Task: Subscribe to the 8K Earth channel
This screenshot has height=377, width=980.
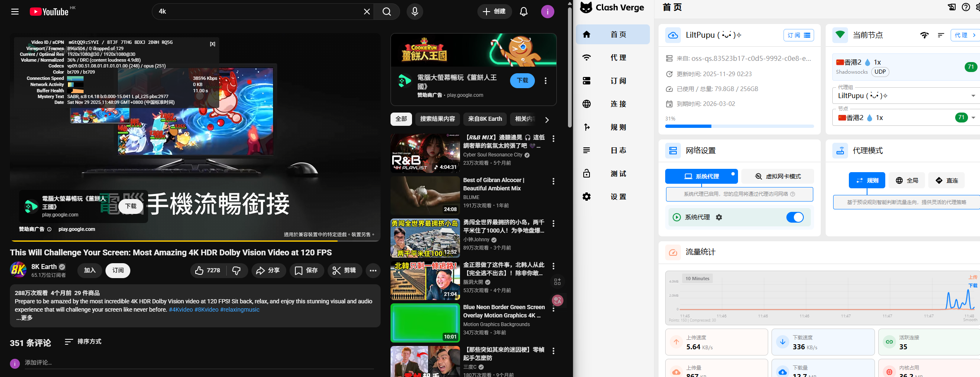Action: coord(118,270)
